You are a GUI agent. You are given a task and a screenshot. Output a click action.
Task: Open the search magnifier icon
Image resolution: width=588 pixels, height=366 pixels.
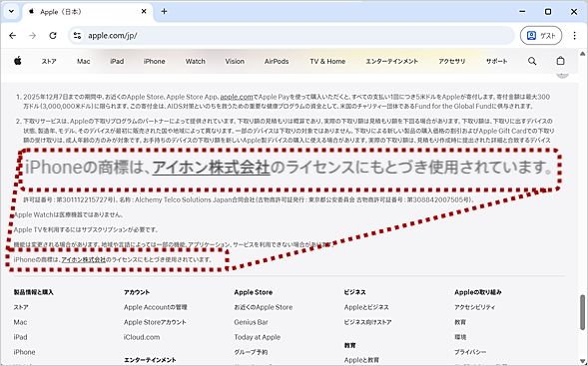coord(532,61)
